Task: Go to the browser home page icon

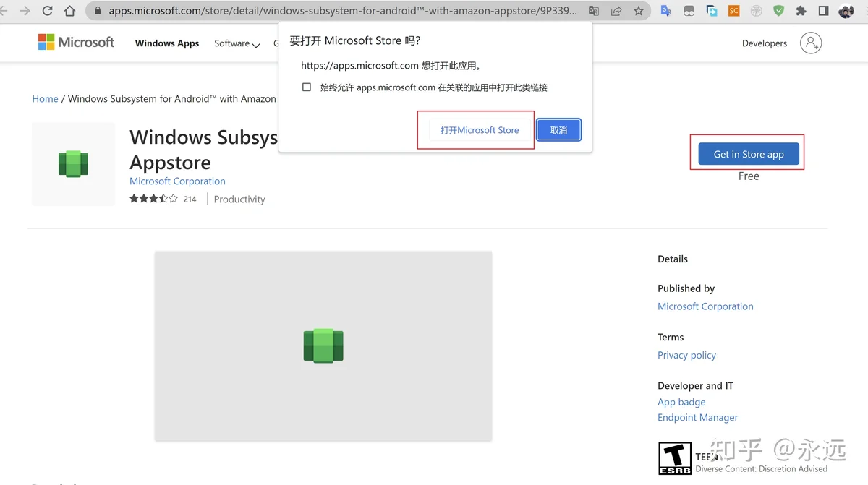Action: 69,11
